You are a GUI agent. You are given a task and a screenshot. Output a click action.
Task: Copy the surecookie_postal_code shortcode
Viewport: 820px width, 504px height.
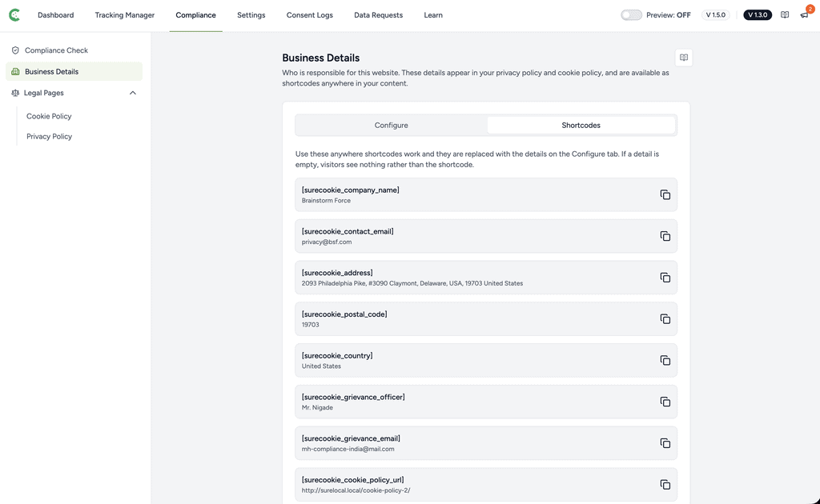[665, 319]
